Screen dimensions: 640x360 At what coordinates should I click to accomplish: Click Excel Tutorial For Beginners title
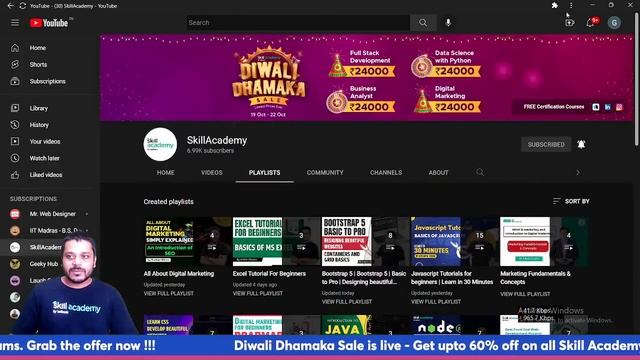[x=269, y=274]
